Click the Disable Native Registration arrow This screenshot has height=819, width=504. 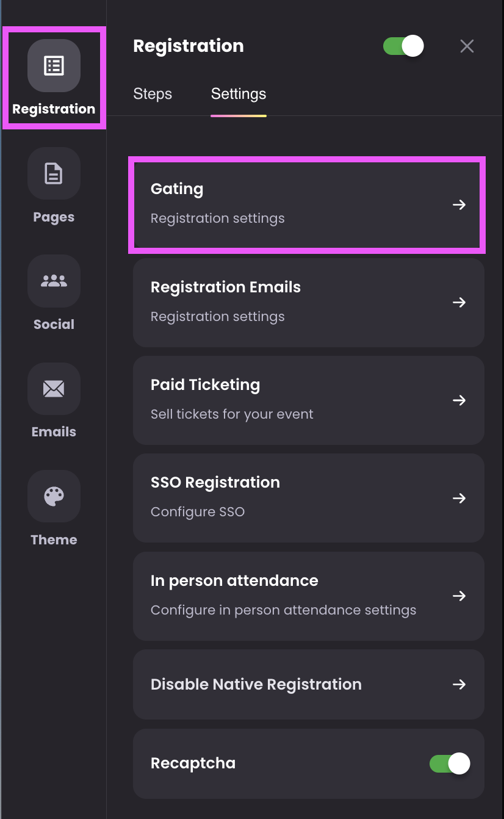(459, 685)
